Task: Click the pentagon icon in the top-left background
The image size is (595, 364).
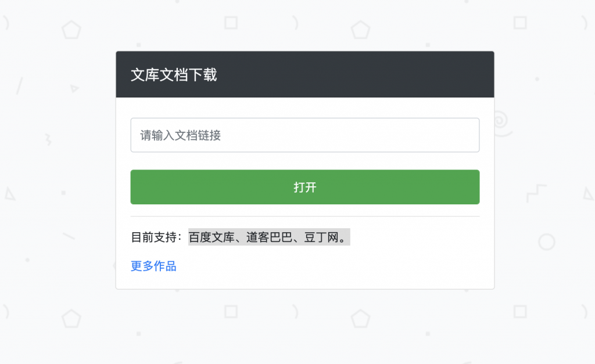Action: click(x=71, y=29)
